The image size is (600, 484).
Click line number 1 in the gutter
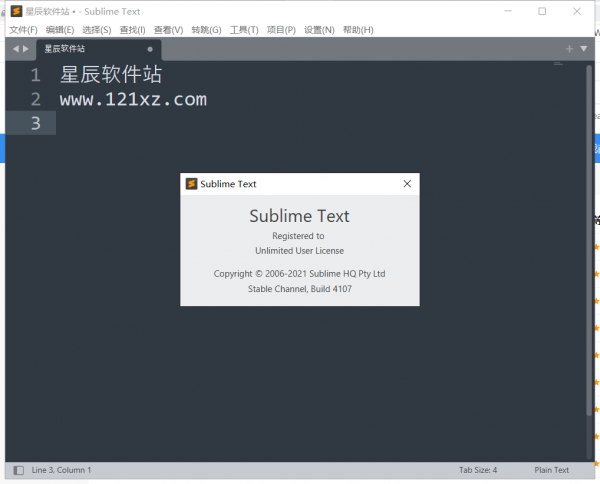coord(36,75)
